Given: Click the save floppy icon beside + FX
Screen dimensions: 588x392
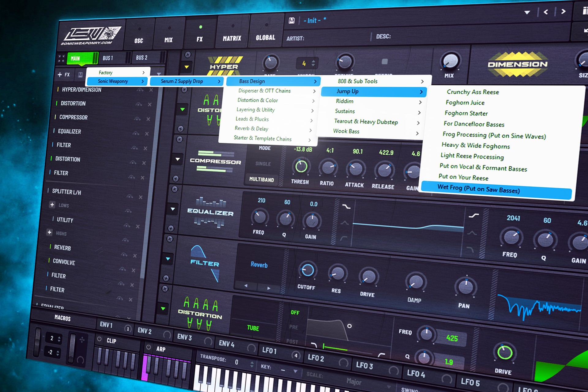Looking at the screenshot, I should (81, 75).
